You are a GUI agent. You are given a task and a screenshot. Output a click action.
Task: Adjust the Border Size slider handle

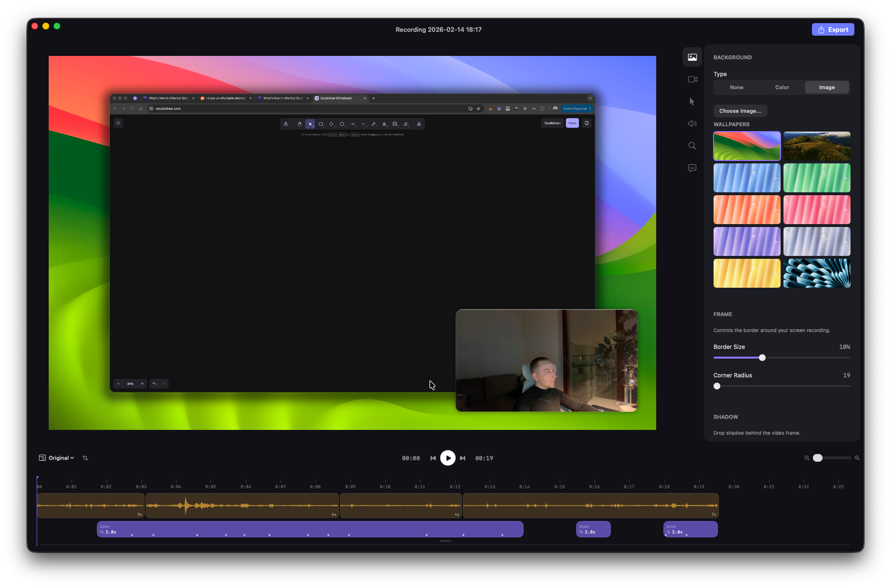pyautogui.click(x=762, y=358)
